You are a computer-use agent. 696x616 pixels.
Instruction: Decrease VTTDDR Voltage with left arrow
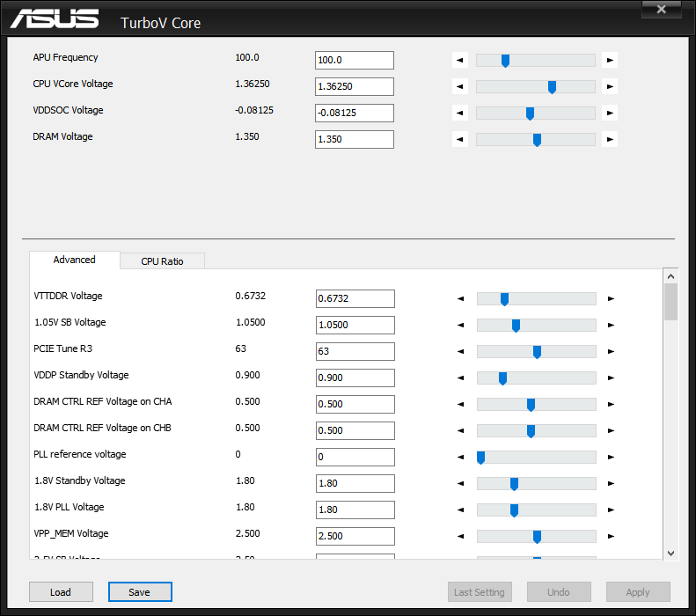(461, 298)
